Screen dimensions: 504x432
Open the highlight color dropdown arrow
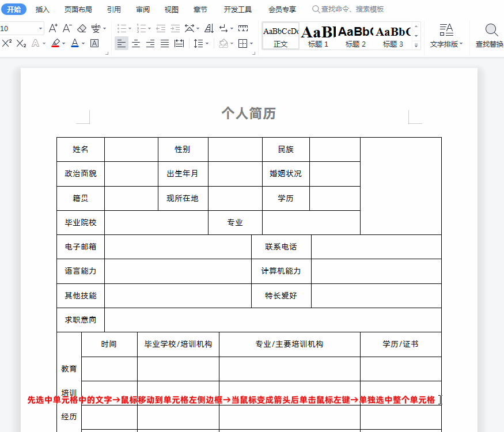63,43
